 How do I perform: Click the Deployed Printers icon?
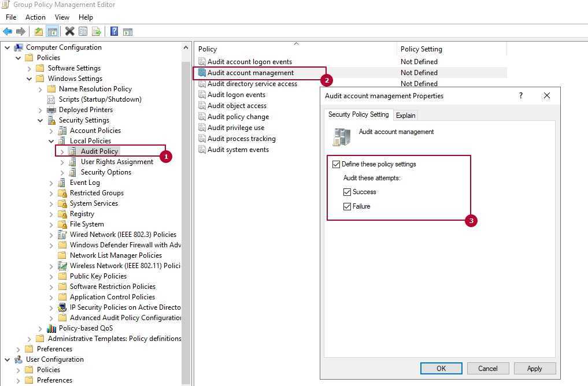(51, 110)
